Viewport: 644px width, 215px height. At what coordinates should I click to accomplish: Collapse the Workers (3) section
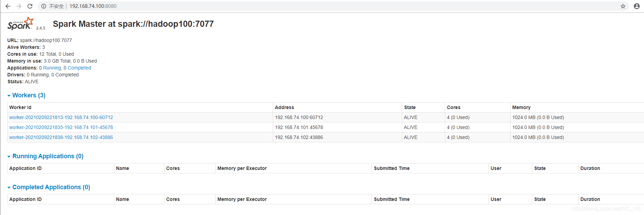coord(26,95)
